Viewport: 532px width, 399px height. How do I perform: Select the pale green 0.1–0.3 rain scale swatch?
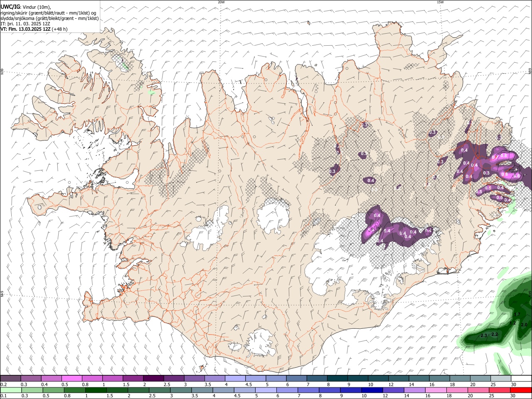click(x=11, y=390)
